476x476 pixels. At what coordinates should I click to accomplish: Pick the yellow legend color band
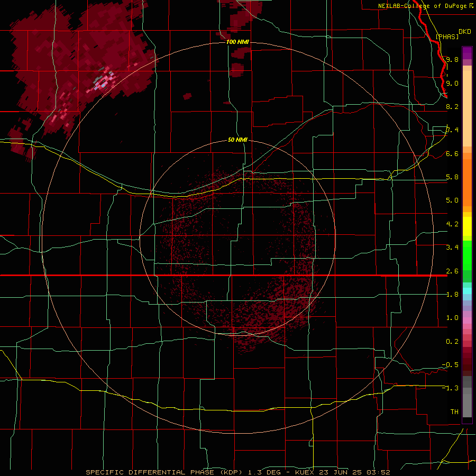pyautogui.click(x=467, y=226)
